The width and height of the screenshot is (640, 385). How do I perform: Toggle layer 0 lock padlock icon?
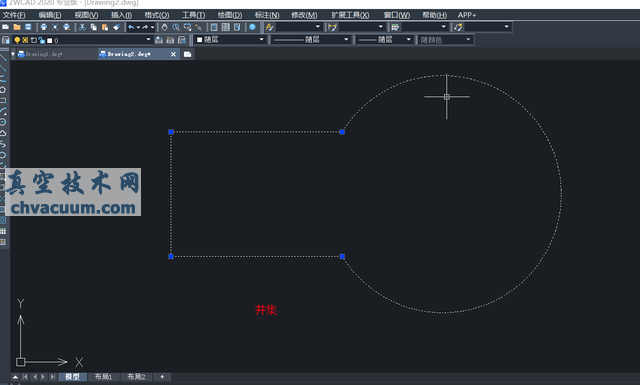(42, 40)
